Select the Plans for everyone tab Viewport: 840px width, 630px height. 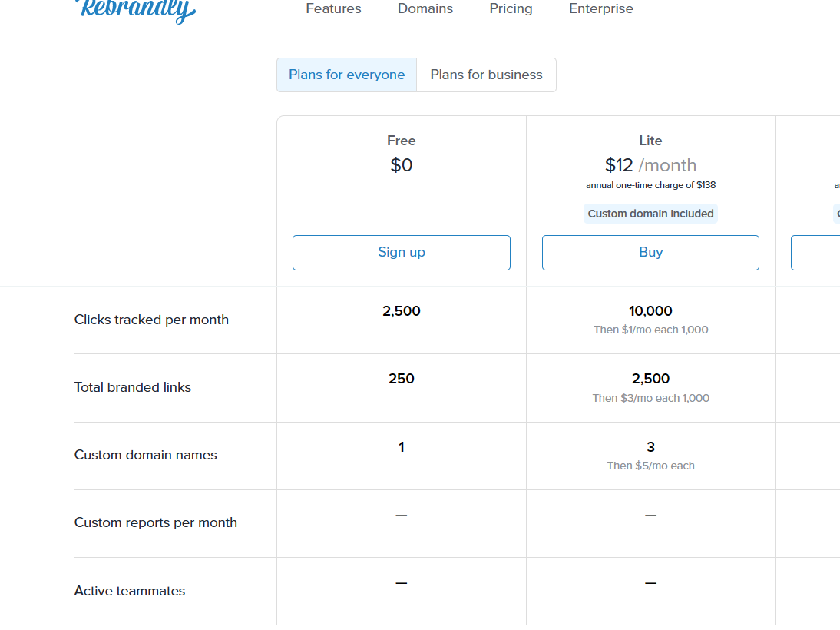pyautogui.click(x=347, y=75)
